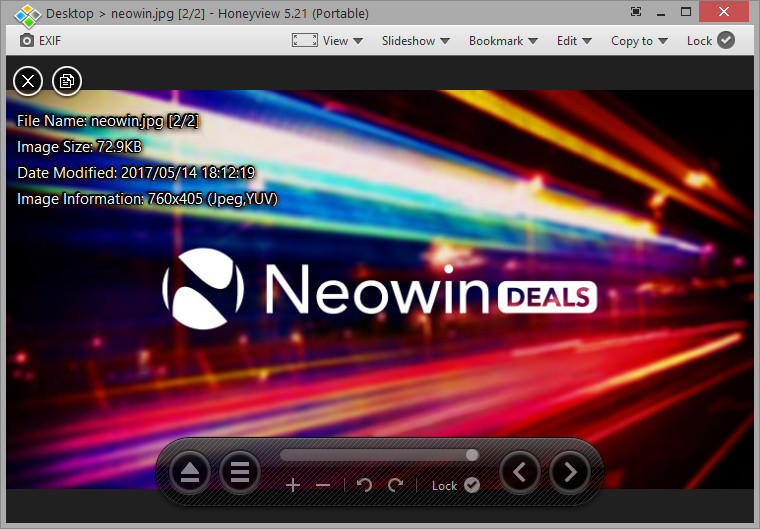
Task: Enter full screen mode icon in title bar
Action: [636, 12]
